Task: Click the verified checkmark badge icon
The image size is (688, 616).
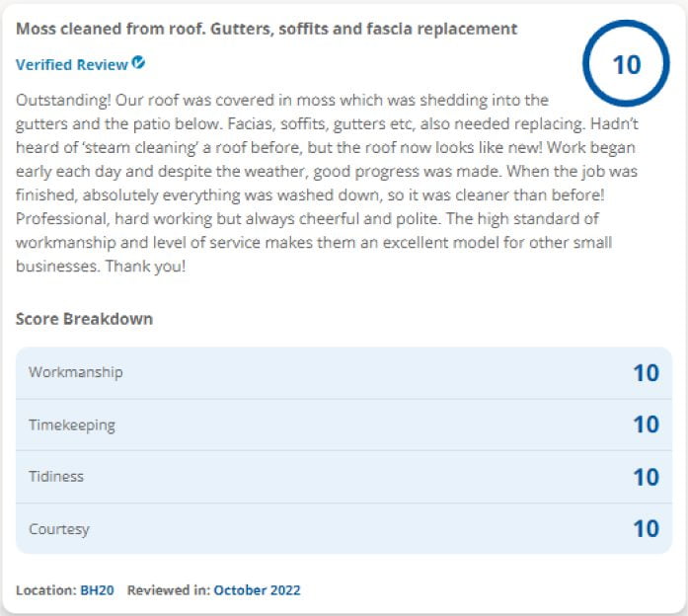Action: [138, 63]
